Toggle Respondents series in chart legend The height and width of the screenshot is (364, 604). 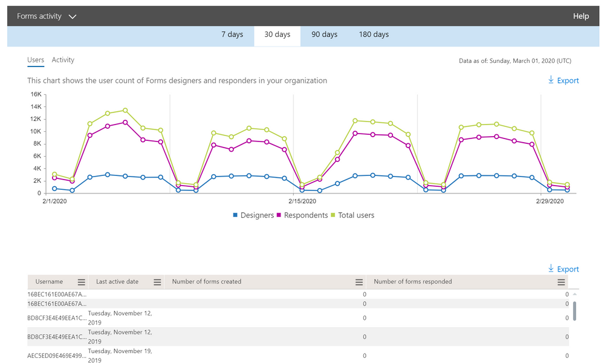[x=302, y=215]
